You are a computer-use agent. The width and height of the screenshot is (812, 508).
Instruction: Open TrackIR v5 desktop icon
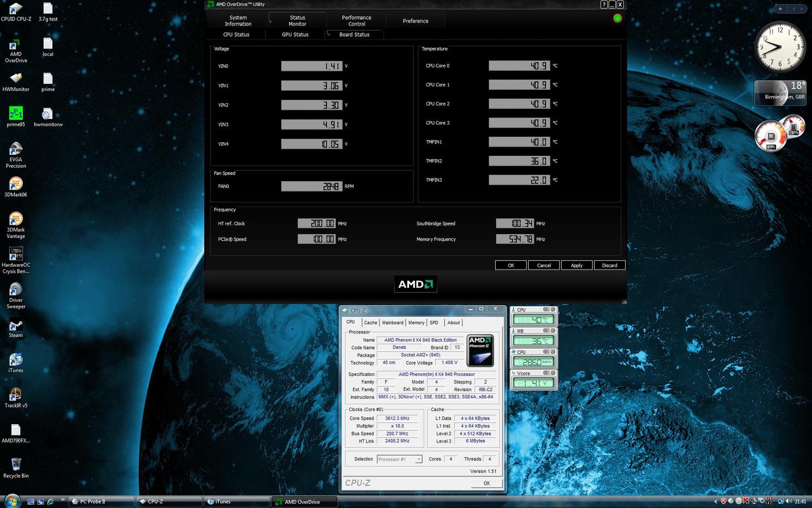tap(16, 398)
